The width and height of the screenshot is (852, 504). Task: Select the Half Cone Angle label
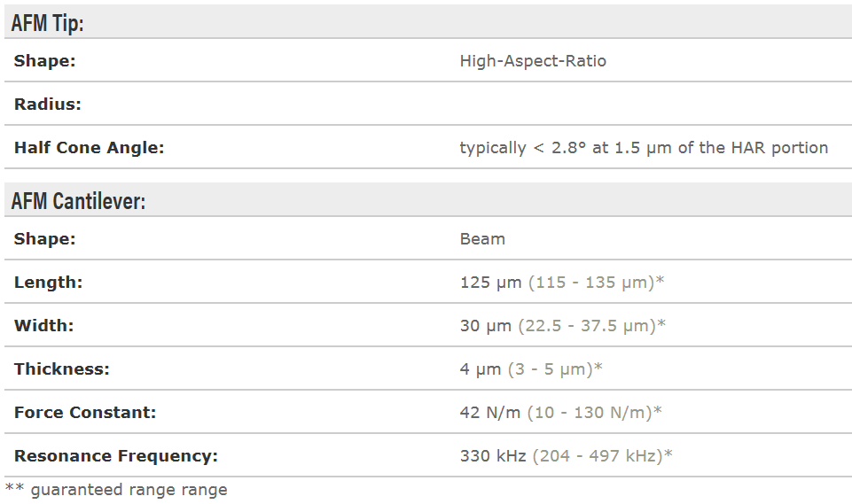point(90,148)
